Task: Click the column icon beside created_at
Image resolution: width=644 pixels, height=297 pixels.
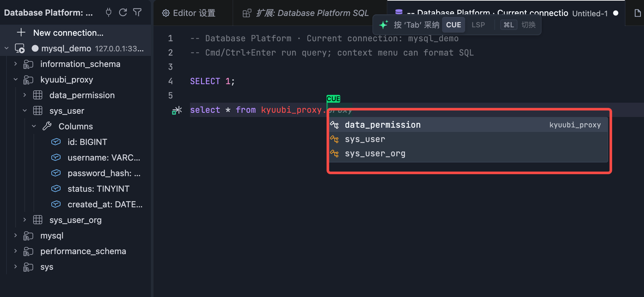Action: coord(56,204)
